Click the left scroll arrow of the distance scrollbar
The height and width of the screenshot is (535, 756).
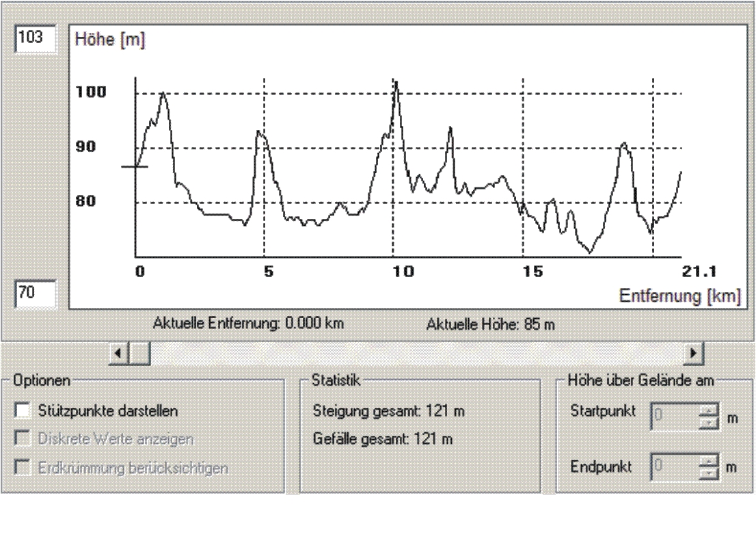119,354
